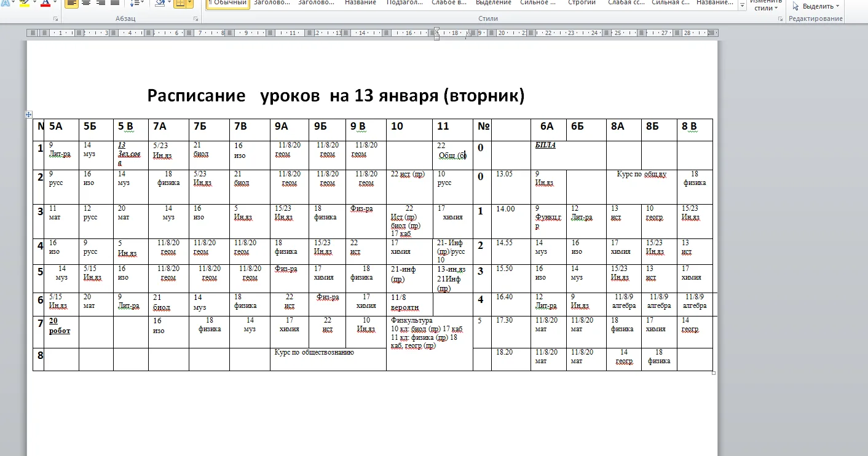This screenshot has width=868, height=456.
Task: Center the paragraph text
Action: pos(86,3)
